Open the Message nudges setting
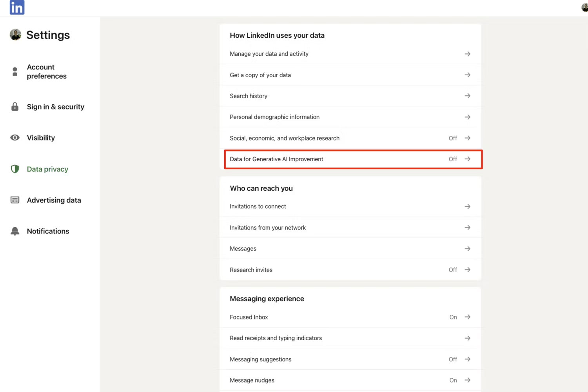588x392 pixels. click(x=350, y=380)
